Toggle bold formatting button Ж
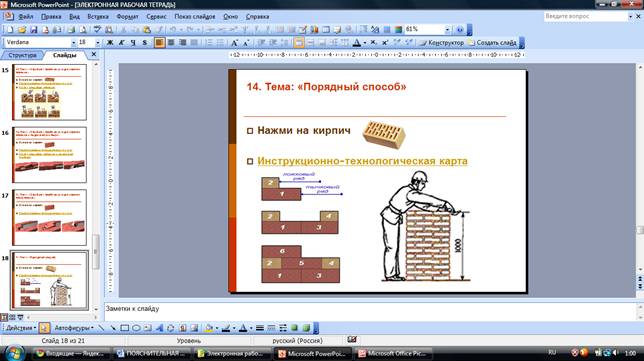The image size is (644, 361). pyautogui.click(x=110, y=42)
